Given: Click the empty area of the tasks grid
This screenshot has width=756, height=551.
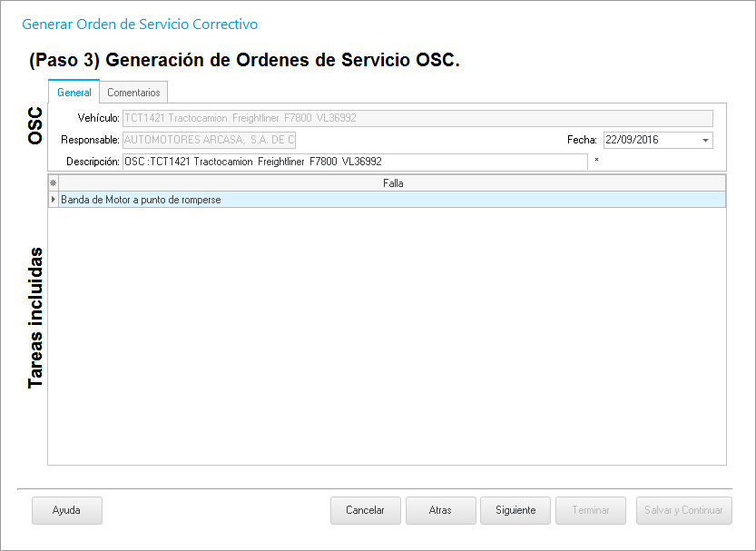Looking at the screenshot, I should (x=387, y=336).
